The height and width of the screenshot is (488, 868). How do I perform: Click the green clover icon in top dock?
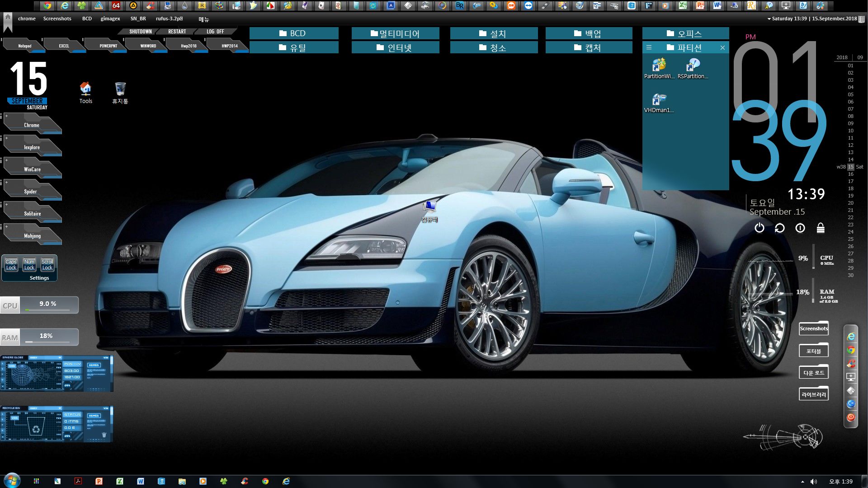click(x=82, y=5)
